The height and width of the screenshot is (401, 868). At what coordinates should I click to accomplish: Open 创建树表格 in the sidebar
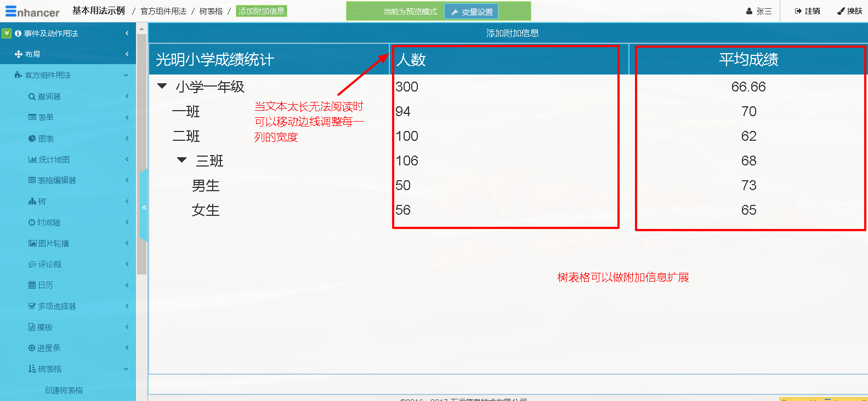(x=64, y=390)
